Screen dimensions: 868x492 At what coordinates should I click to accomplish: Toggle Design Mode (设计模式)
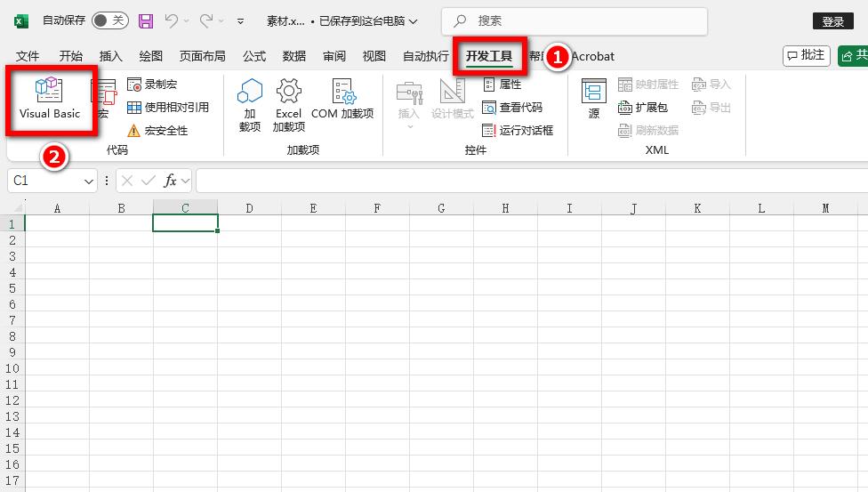point(453,99)
